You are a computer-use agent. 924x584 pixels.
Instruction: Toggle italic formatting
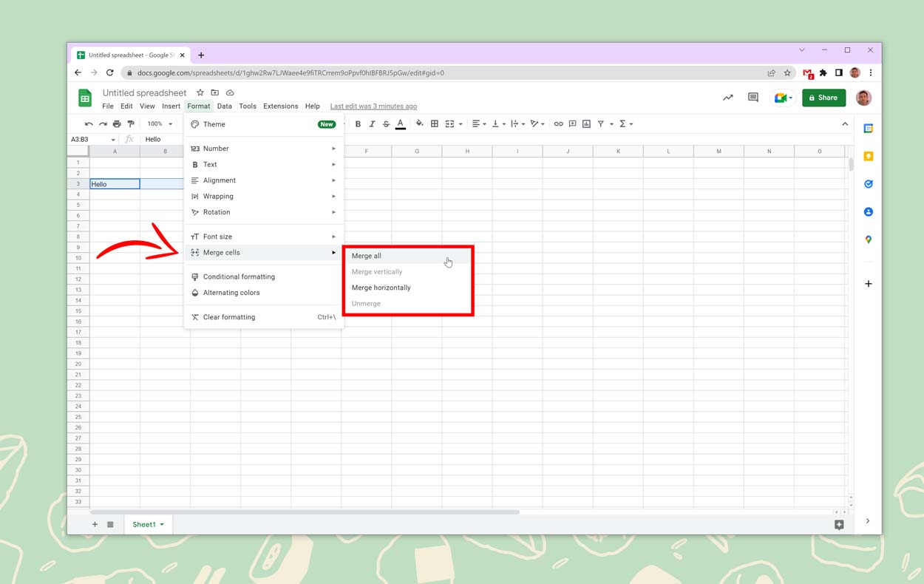coord(372,124)
